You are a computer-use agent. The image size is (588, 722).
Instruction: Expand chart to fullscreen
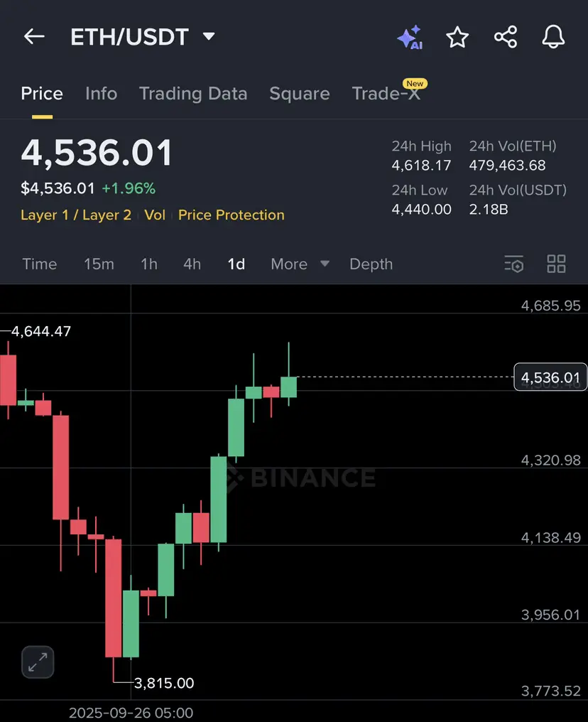click(38, 662)
